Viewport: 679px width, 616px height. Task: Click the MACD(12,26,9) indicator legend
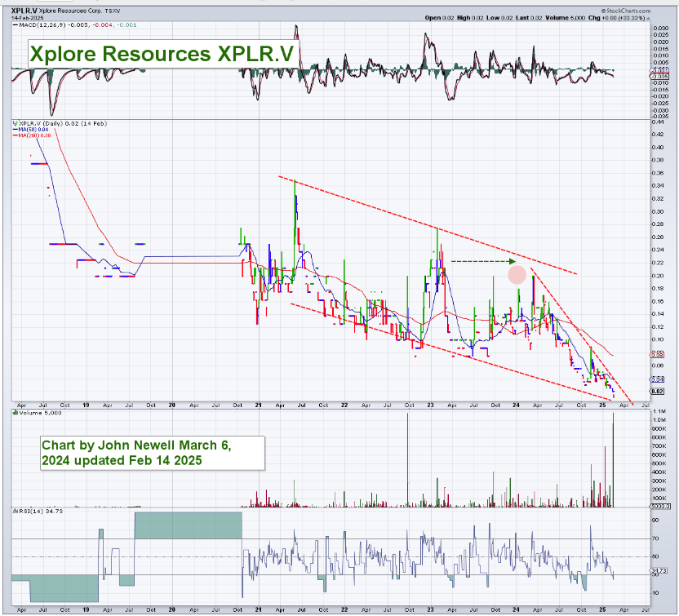tap(74, 25)
